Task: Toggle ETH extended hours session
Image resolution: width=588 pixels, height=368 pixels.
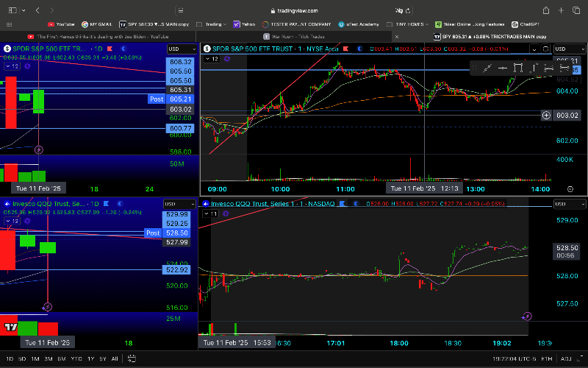Action: point(547,359)
